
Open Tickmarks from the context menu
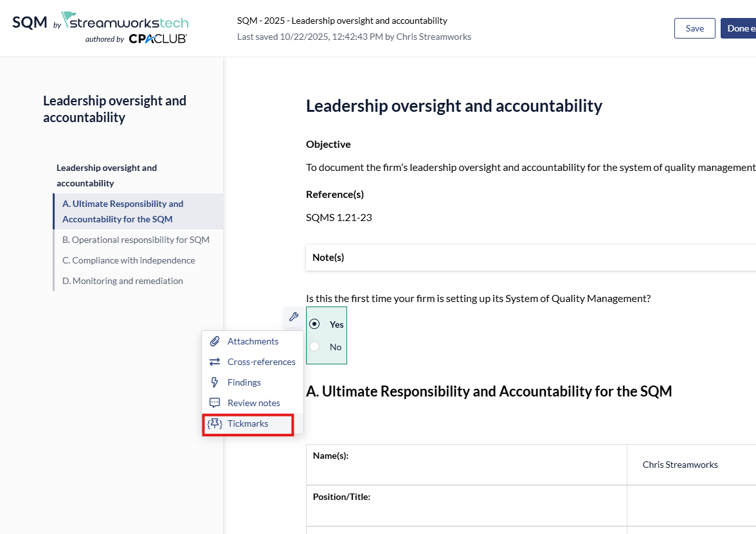(248, 423)
